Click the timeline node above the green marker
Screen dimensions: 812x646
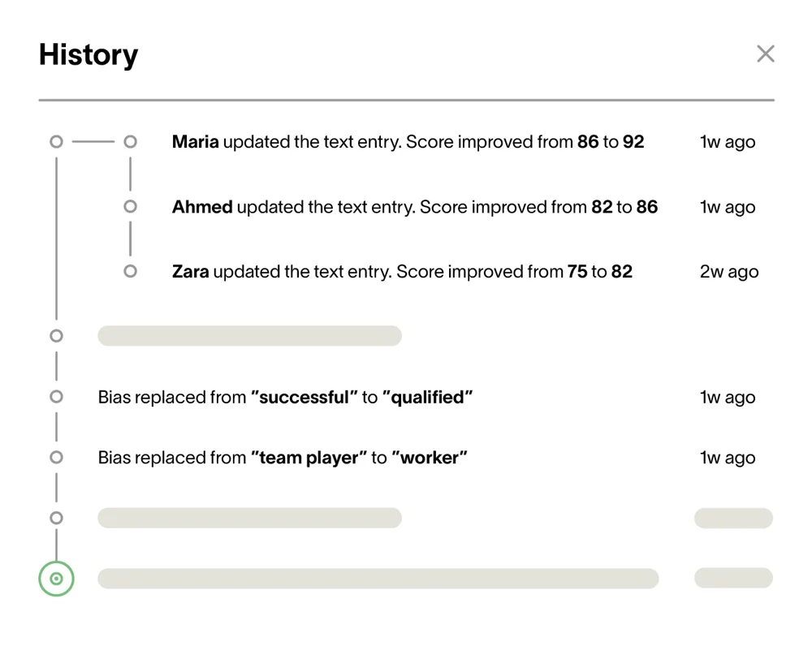56,518
